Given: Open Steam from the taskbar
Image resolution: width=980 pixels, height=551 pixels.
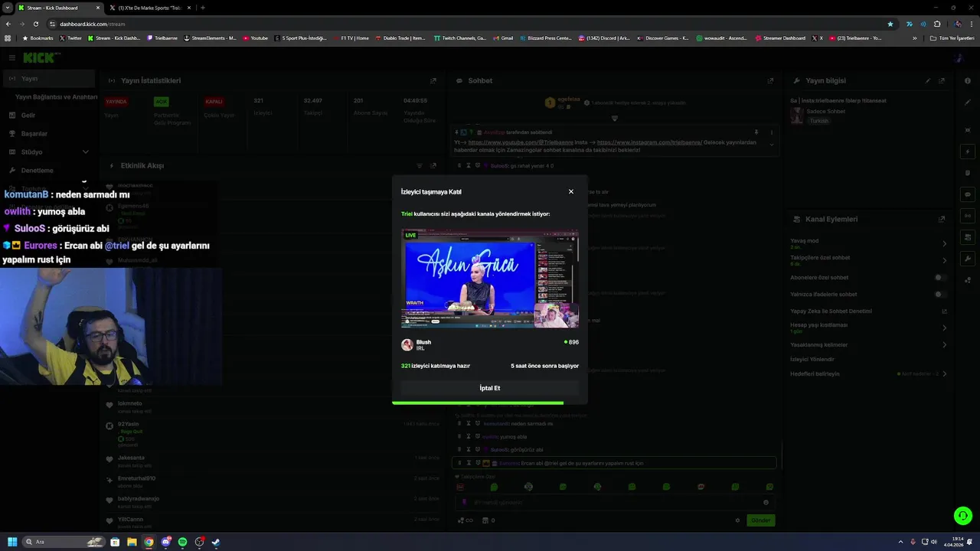Looking at the screenshot, I should 216,542.
